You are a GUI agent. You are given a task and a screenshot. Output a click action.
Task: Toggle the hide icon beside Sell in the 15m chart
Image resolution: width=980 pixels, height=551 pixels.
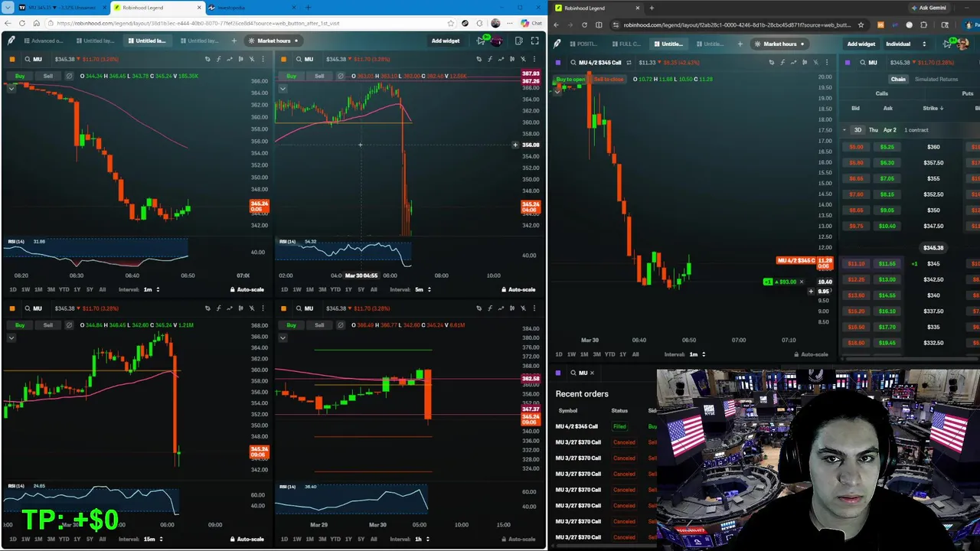(69, 325)
